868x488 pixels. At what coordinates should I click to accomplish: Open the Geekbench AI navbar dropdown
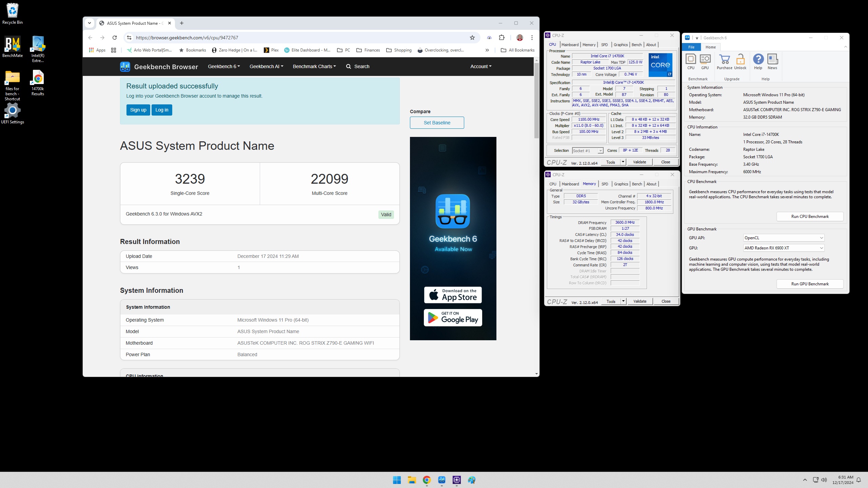266,66
